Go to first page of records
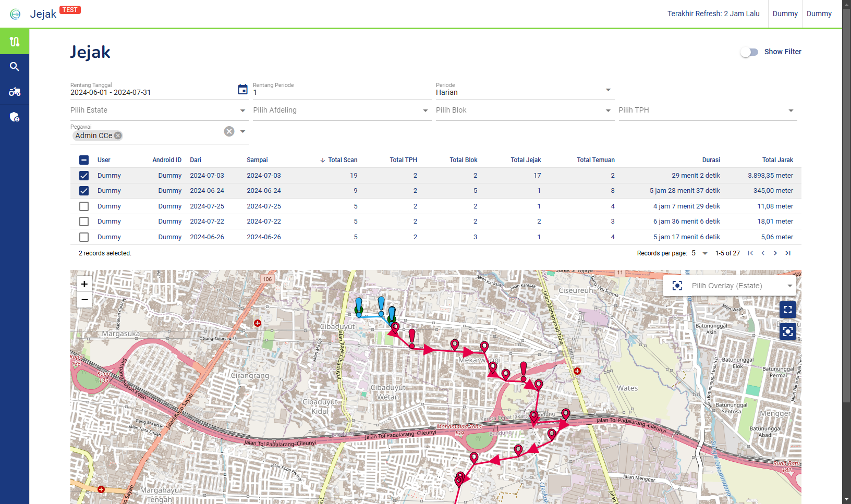Screen dimensions: 851x504 pos(750,253)
